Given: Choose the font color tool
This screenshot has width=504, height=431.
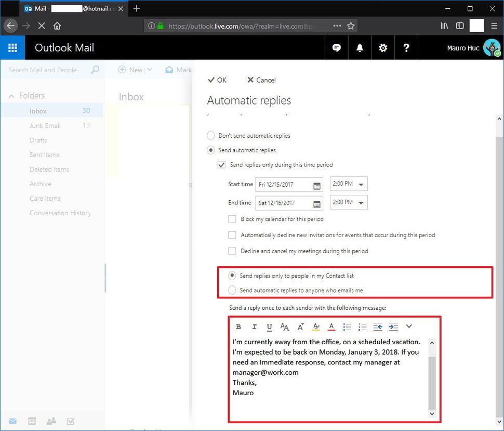Looking at the screenshot, I should click(x=331, y=327).
